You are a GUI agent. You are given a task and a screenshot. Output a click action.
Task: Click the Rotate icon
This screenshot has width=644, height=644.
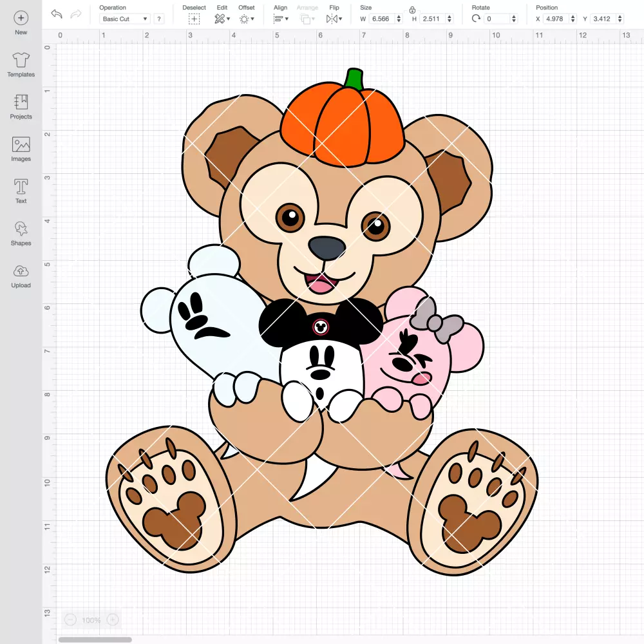click(x=476, y=19)
